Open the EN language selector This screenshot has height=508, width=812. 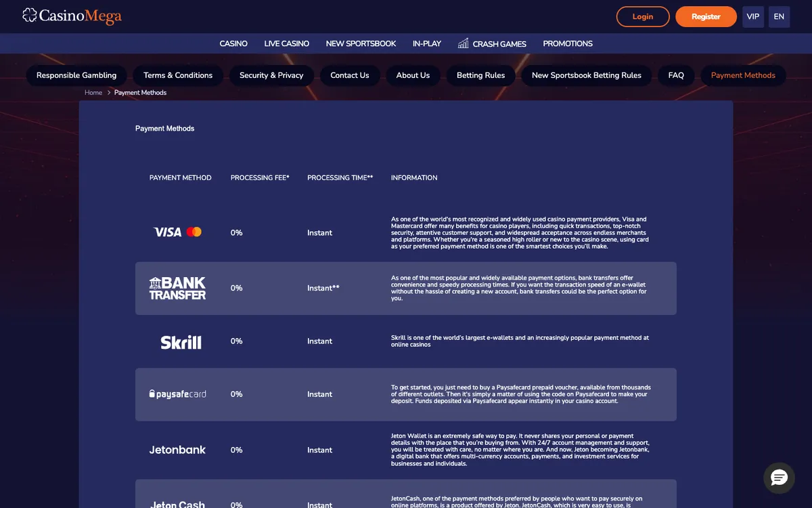pyautogui.click(x=779, y=16)
